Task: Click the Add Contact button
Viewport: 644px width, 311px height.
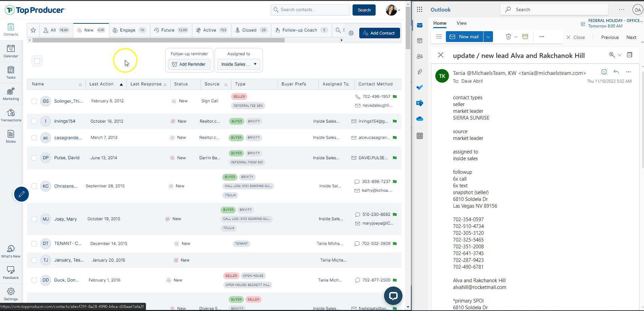Action: point(379,33)
